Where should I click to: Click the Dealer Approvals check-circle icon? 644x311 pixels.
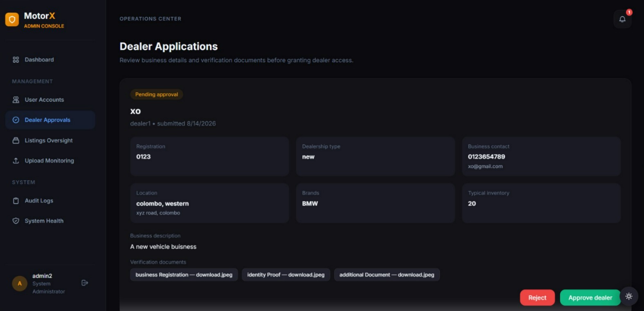pos(16,120)
